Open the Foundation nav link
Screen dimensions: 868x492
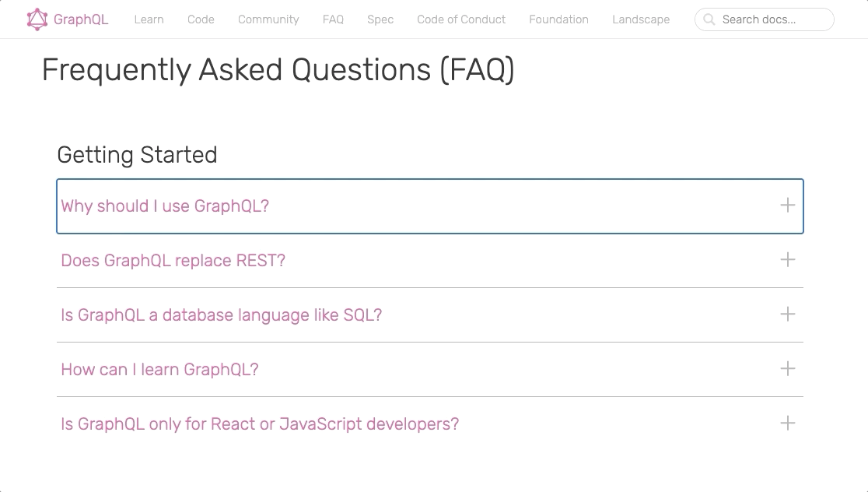tap(558, 19)
